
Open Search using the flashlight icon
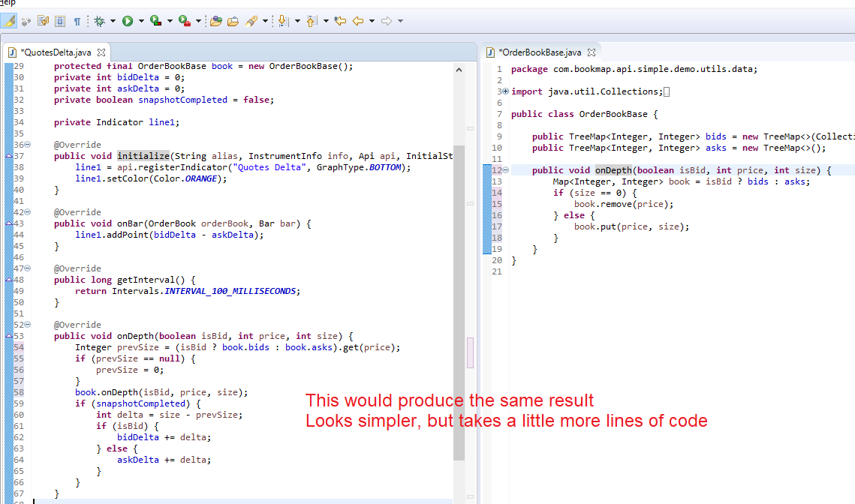tap(251, 20)
